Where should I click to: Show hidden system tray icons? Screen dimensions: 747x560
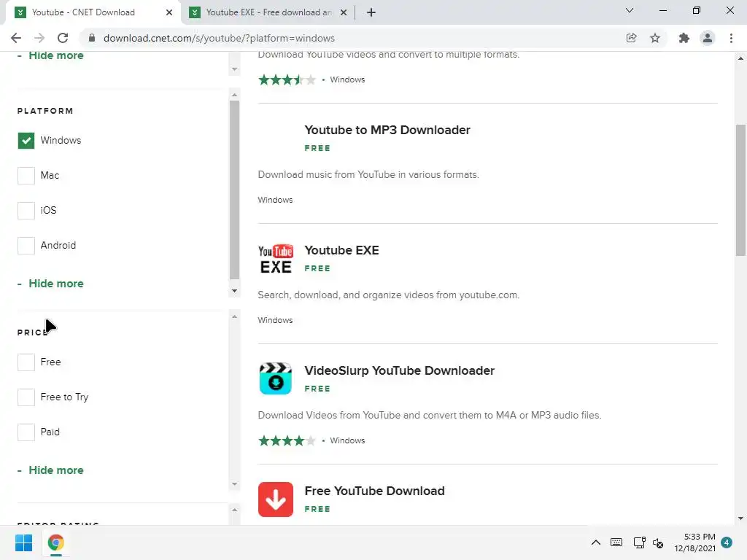click(595, 542)
